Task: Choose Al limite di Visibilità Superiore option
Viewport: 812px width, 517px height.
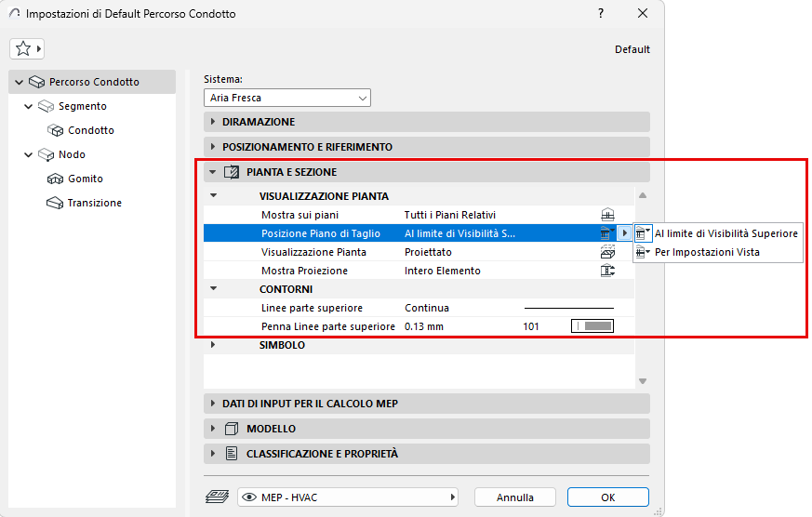Action: pos(718,233)
